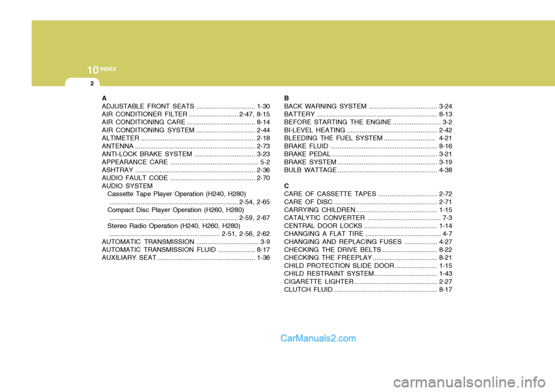Image resolution: width=555 pixels, height=392 pixels.
Task: Select the APPEARANCE CARE entry
Action: click(186, 162)
